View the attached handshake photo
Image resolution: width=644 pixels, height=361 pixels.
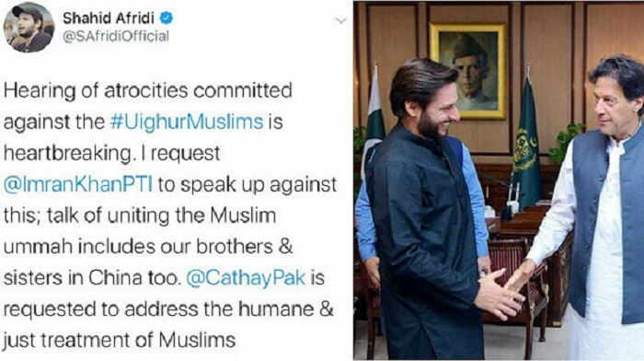point(499,180)
